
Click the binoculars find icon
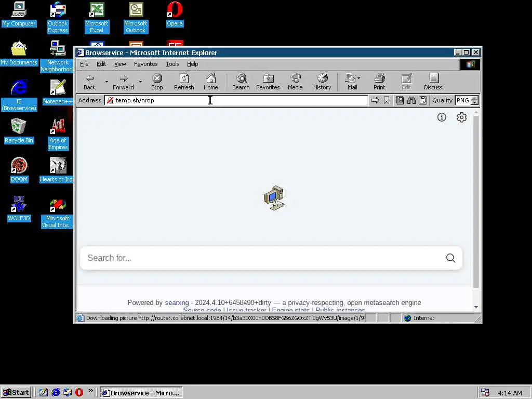411,100
